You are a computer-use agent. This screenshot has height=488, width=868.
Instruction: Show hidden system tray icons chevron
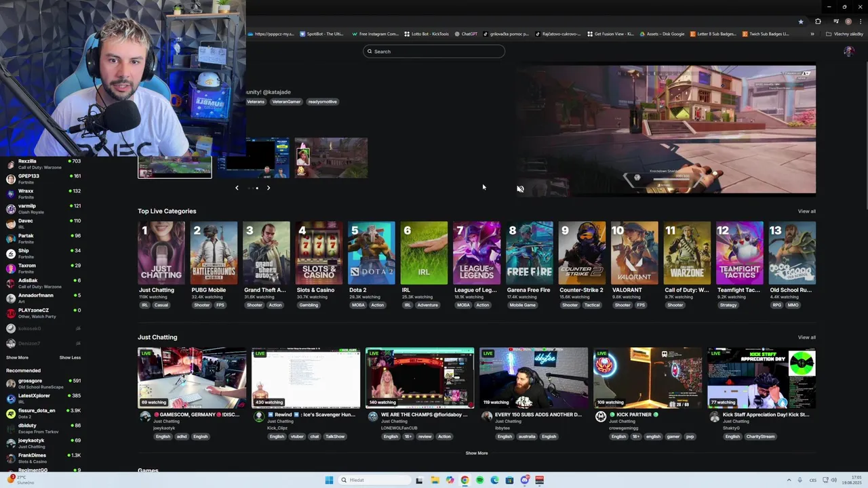coord(789,480)
